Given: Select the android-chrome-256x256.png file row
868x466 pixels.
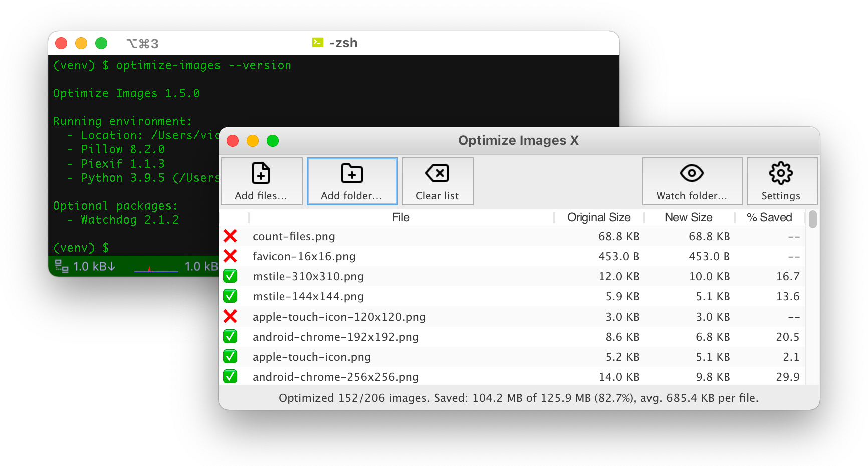Looking at the screenshot, I should [335, 377].
